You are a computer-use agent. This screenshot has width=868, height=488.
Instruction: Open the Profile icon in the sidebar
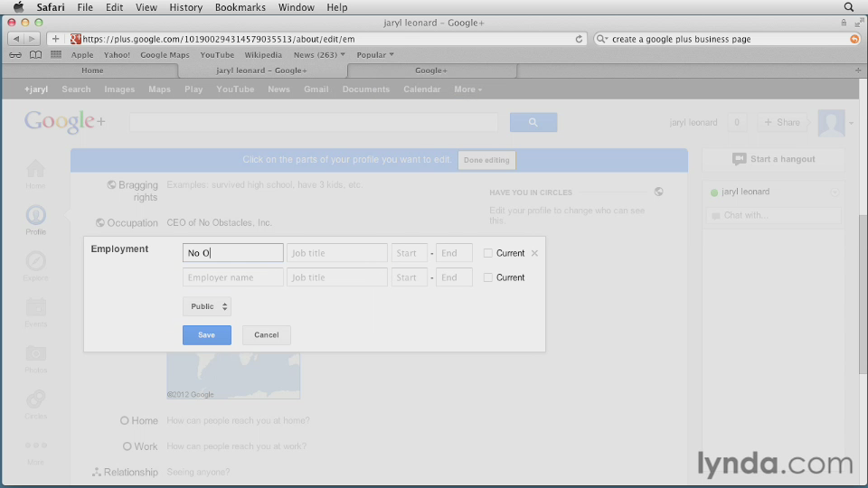click(x=35, y=218)
